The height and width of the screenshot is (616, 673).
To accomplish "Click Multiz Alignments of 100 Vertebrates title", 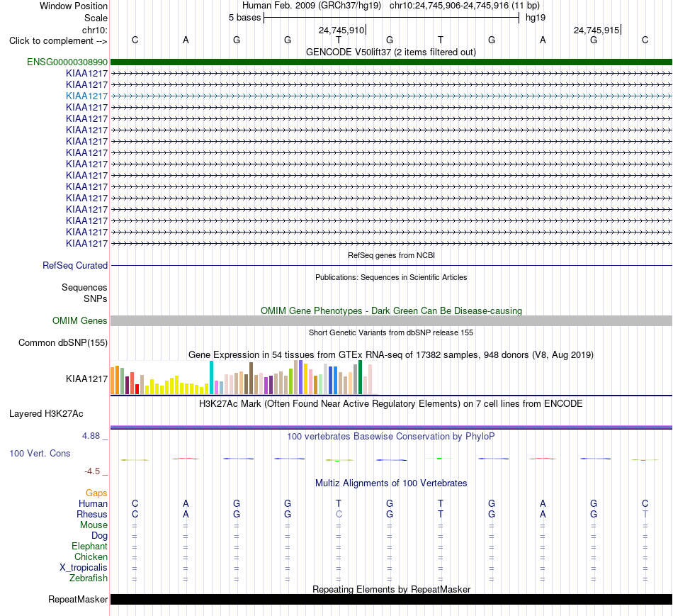I will click(391, 483).
